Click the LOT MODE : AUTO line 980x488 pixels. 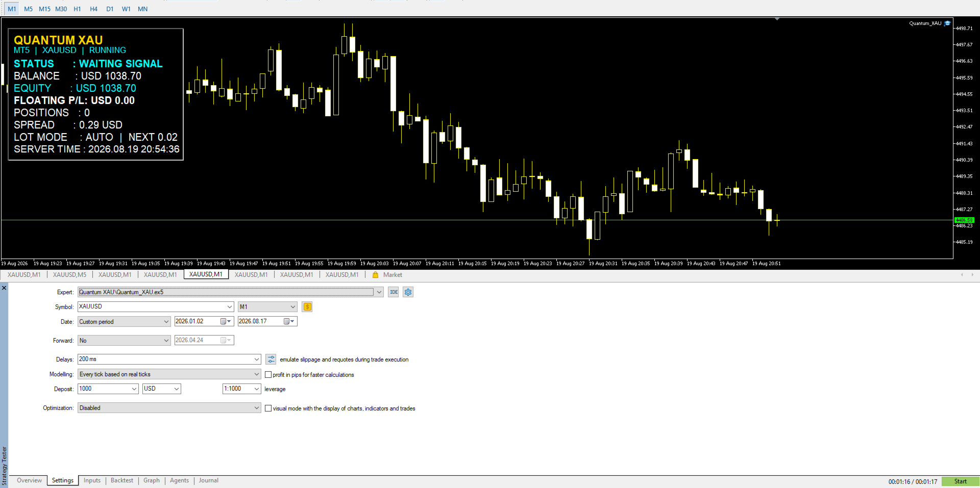[96, 137]
